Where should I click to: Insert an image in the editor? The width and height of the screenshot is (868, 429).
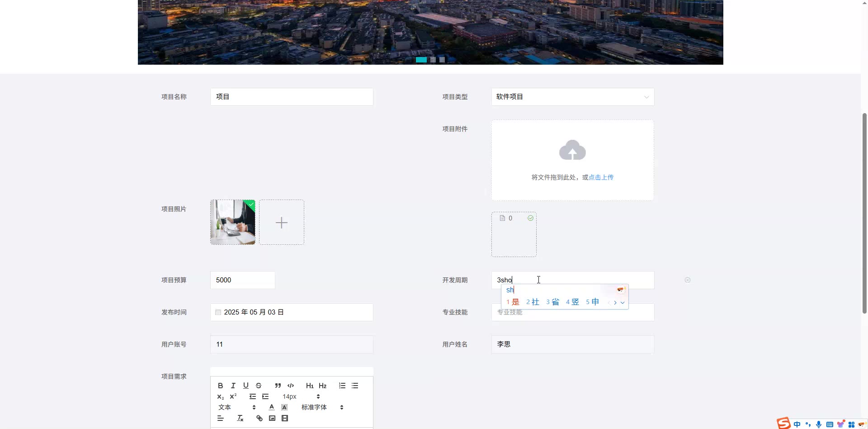pos(272,418)
